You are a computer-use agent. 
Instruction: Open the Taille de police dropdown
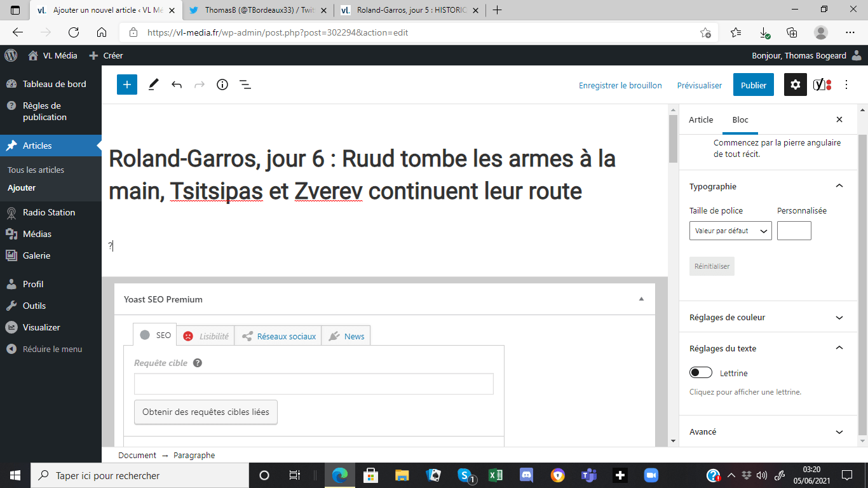tap(731, 231)
